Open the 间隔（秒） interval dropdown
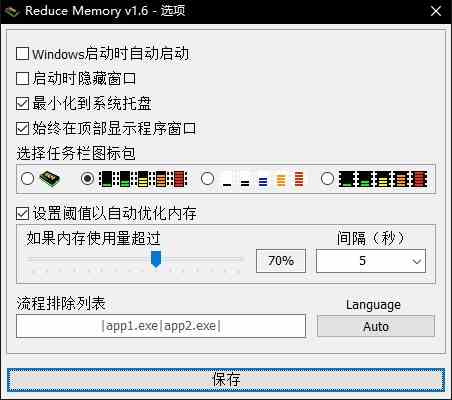 click(x=371, y=261)
